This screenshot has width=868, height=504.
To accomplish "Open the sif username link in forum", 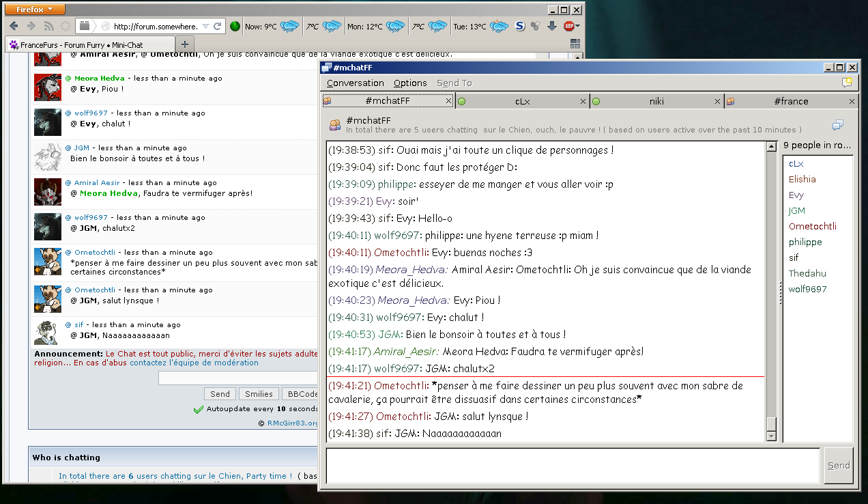I will point(78,325).
